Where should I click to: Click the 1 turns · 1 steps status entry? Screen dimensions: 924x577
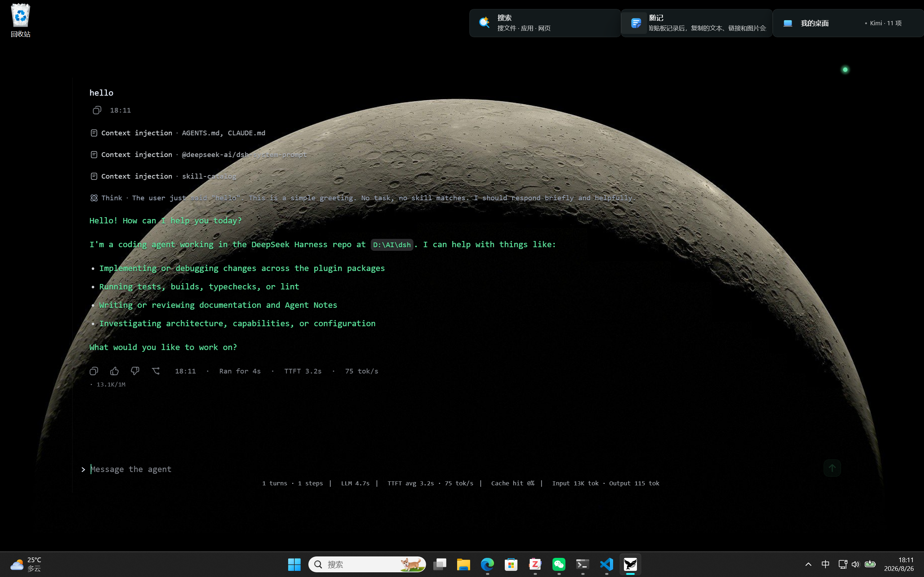(x=292, y=483)
